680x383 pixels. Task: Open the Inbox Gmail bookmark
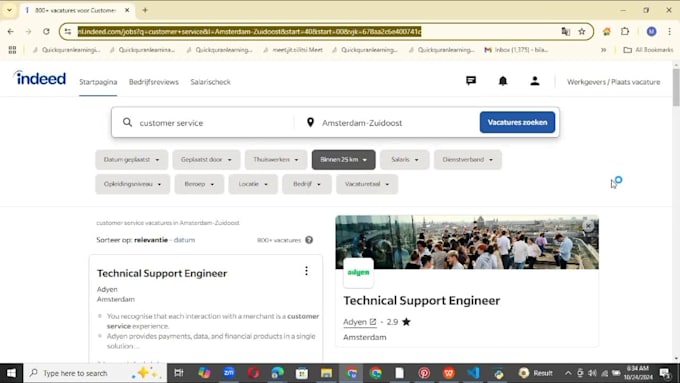point(516,50)
